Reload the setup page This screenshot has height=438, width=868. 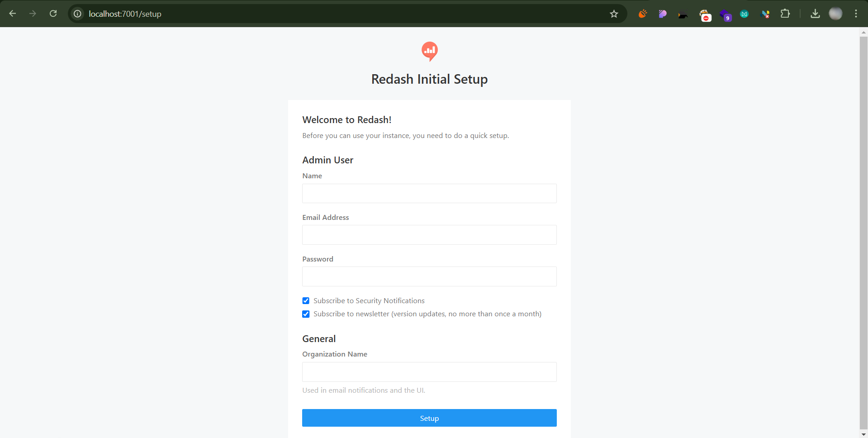pos(53,14)
